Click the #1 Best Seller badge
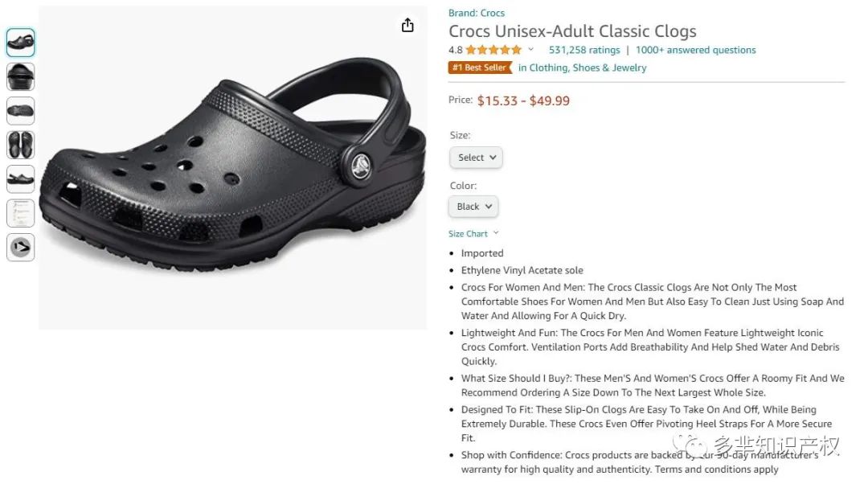The height and width of the screenshot is (484, 868). pyautogui.click(x=480, y=68)
